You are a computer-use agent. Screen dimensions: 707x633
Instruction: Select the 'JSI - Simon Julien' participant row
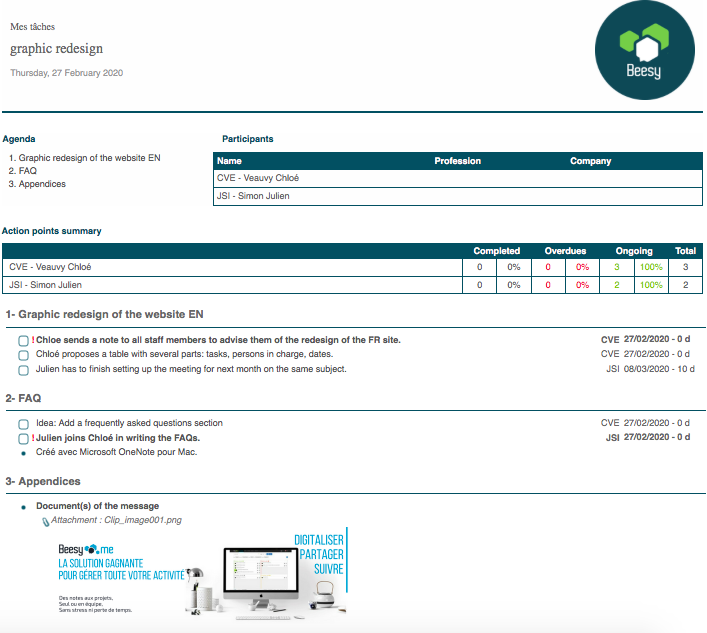point(253,196)
